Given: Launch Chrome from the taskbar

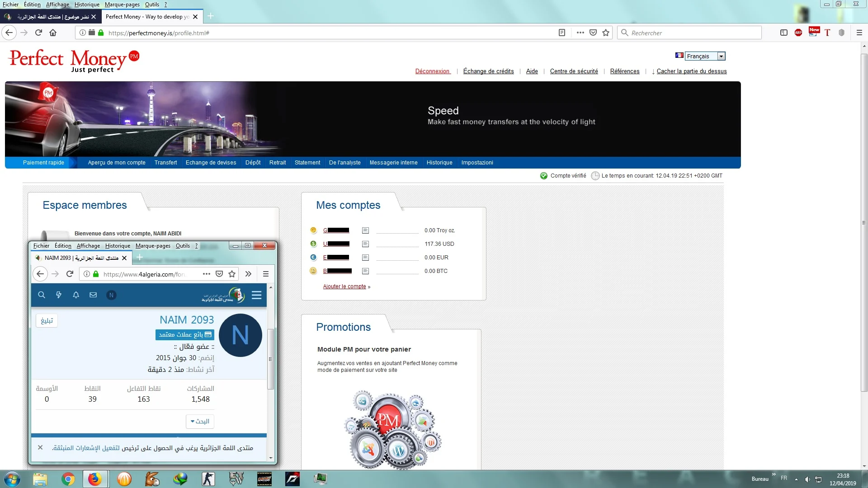Looking at the screenshot, I should click(68, 479).
